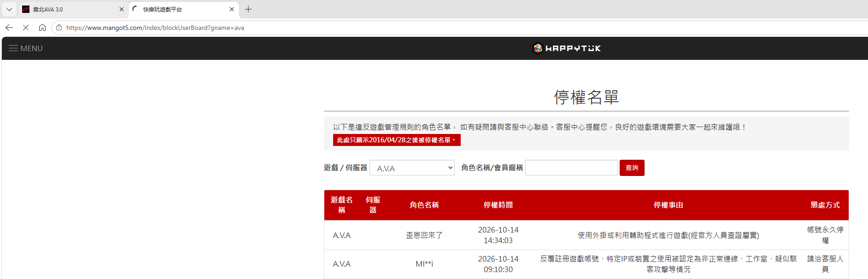Click the 停權事由 column header
This screenshot has width=868, height=279.
pos(669,205)
